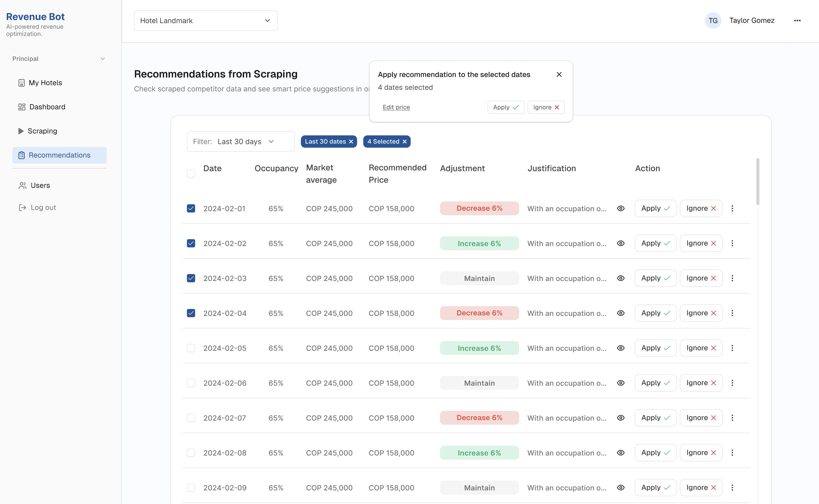
Task: Uncheck the 2024-02-02 row checkbox
Action: point(191,243)
